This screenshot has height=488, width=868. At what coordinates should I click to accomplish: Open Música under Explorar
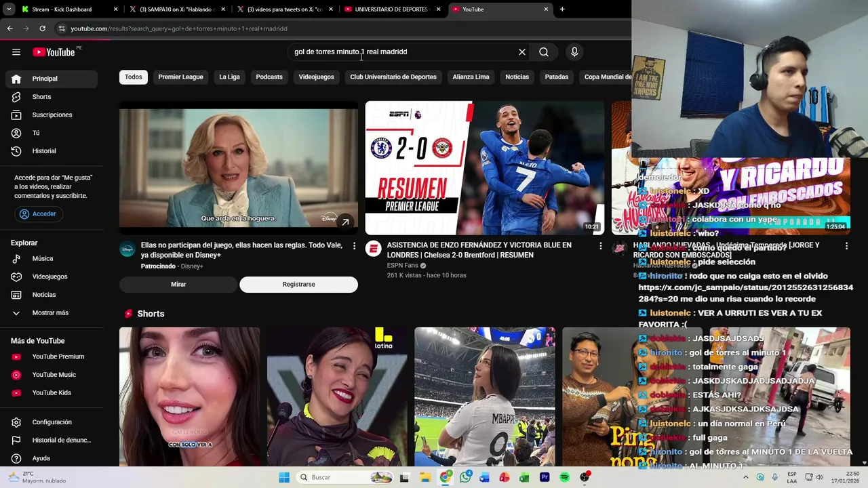pyautogui.click(x=52, y=258)
